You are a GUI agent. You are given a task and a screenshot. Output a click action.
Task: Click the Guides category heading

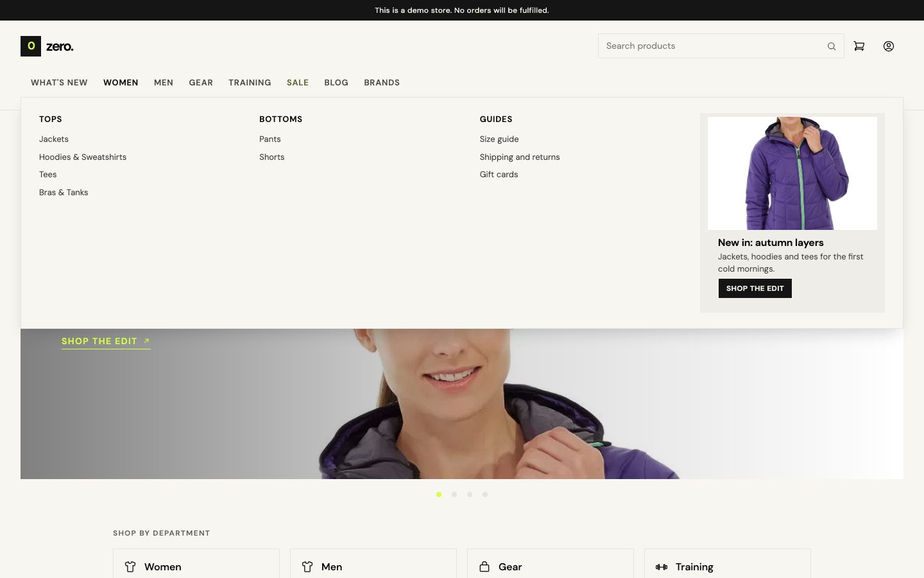coord(496,119)
